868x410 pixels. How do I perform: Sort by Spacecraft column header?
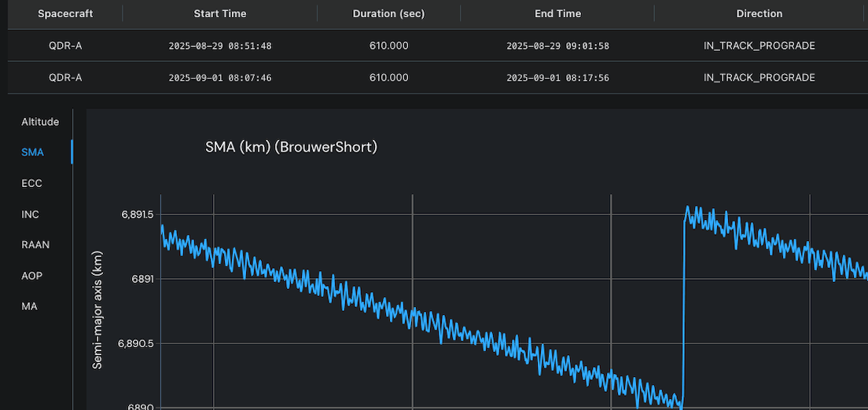[x=64, y=14]
